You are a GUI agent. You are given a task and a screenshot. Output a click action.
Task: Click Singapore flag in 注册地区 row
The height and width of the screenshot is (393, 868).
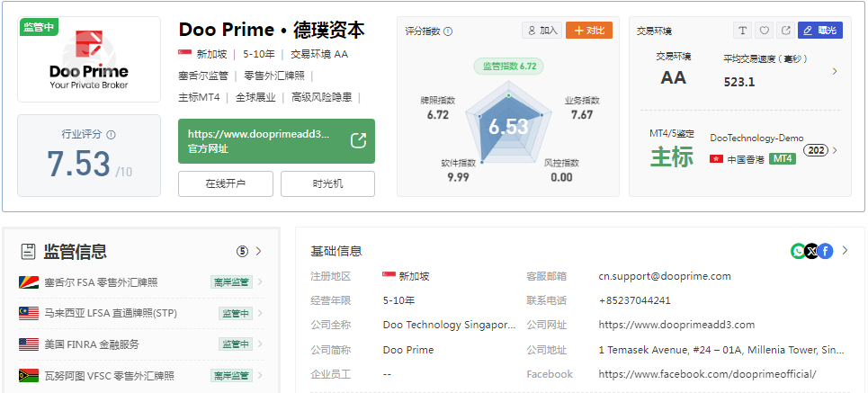click(389, 276)
